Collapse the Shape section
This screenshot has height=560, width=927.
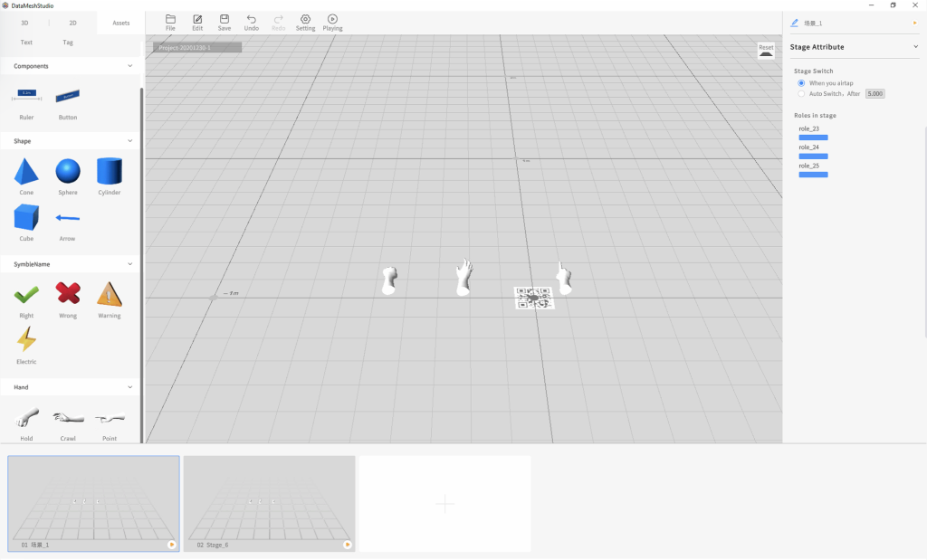[x=130, y=141]
